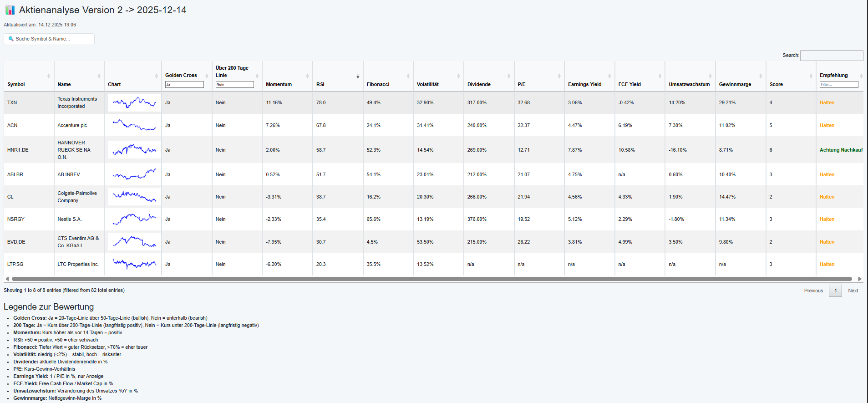Viewport: 868px width, 403px height.
Task: Click the magnifier icon in the Suche field
Action: pyautogui.click(x=11, y=39)
